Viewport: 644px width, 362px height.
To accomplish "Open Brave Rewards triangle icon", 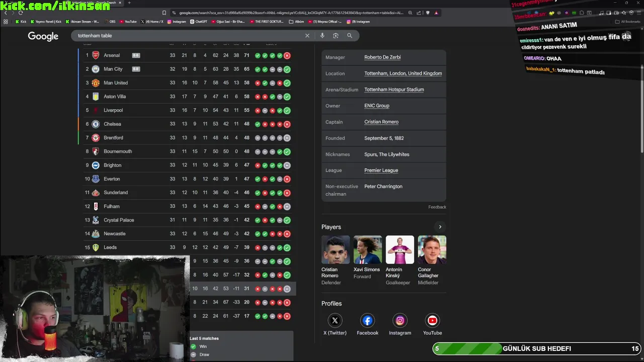I will (x=436, y=13).
